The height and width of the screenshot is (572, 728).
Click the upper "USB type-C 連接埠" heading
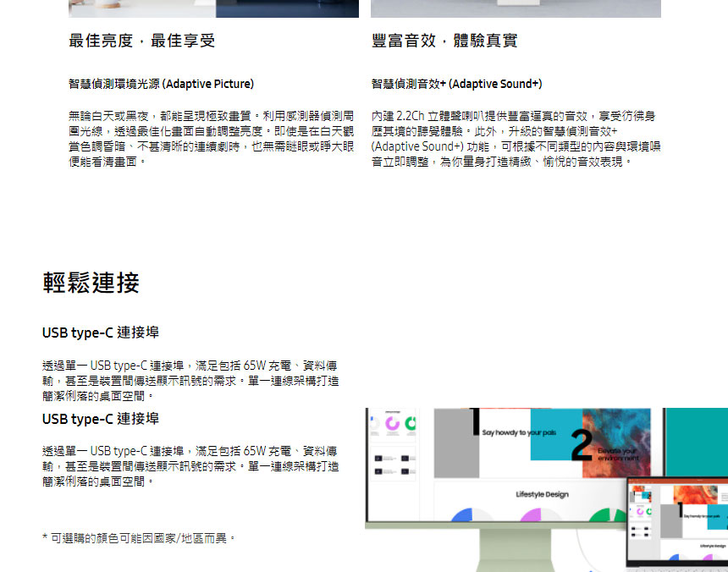click(101, 333)
